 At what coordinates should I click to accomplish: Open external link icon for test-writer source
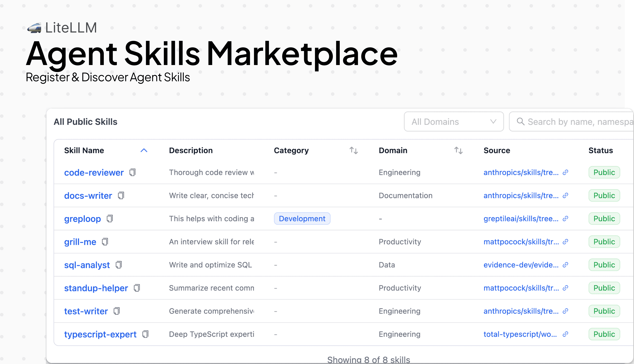[x=565, y=311]
